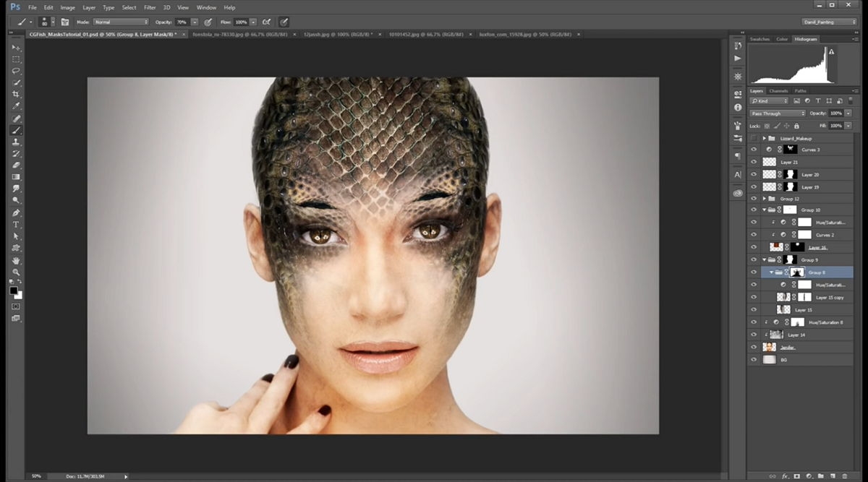Expand the Group 12 folder
This screenshot has height=482, width=868.
764,198
